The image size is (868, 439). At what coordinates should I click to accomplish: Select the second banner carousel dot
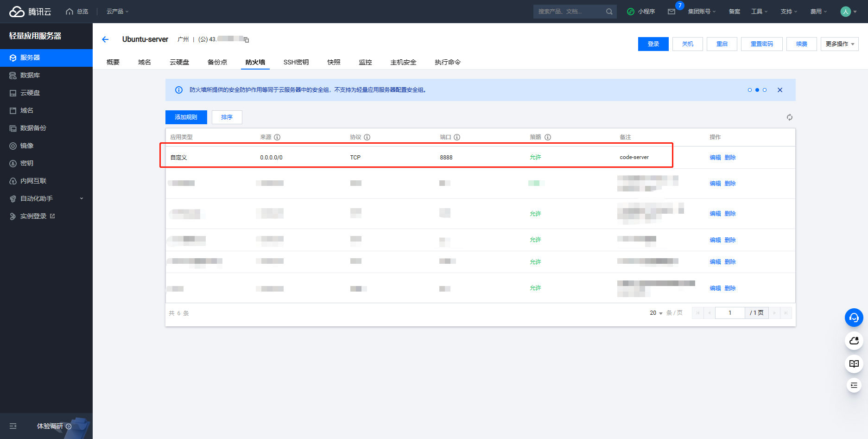757,90
